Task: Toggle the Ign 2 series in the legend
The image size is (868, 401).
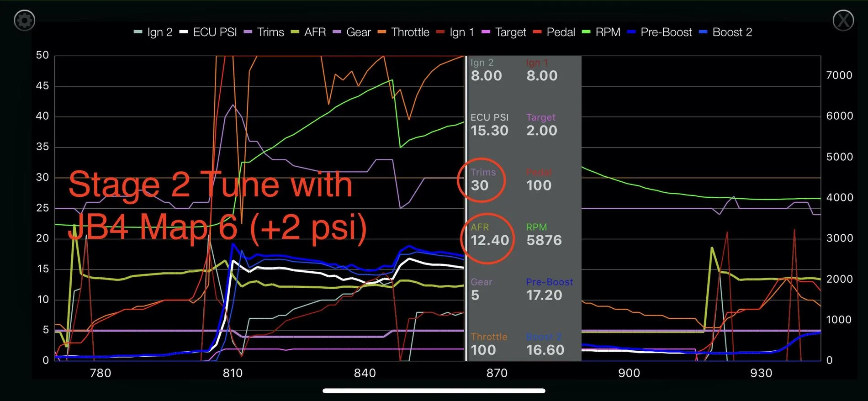Action: tap(153, 32)
